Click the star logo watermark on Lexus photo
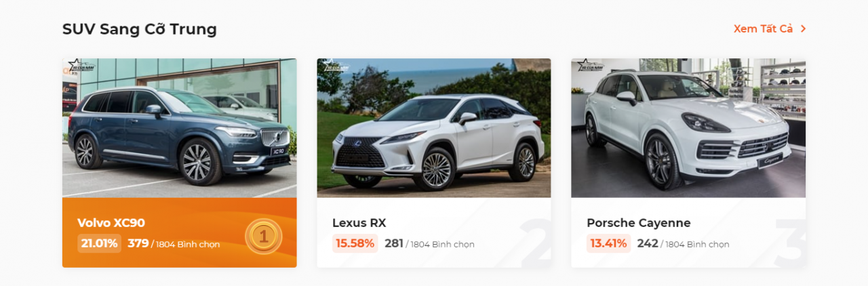Image resolution: width=868 pixels, height=286 pixels. point(334,67)
